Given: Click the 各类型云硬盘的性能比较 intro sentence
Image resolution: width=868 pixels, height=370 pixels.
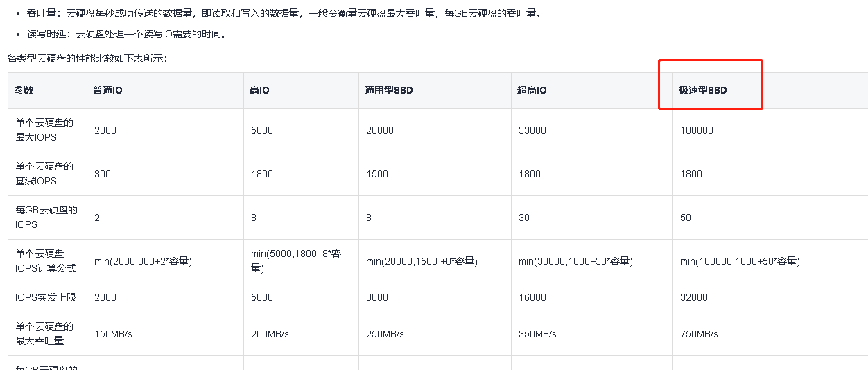Looking at the screenshot, I should tap(87, 58).
